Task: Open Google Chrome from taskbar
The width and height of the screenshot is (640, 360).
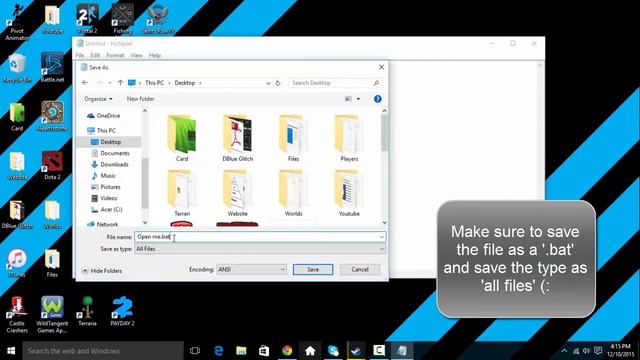Action: click(287, 351)
